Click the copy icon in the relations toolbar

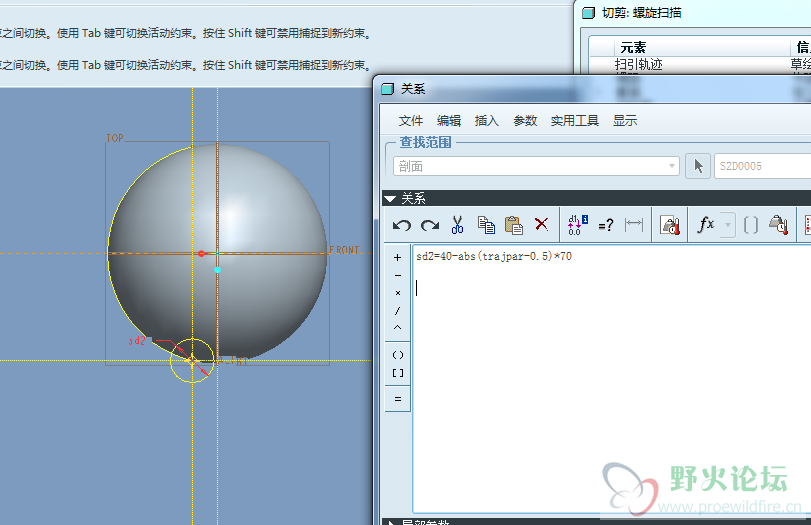coord(486,225)
